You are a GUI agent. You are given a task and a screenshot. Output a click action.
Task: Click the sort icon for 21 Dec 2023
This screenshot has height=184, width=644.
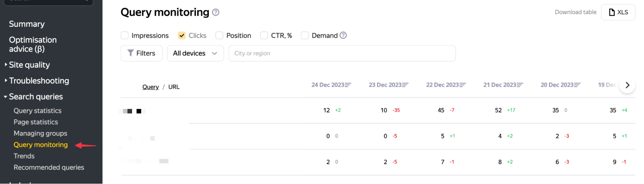pos(520,85)
